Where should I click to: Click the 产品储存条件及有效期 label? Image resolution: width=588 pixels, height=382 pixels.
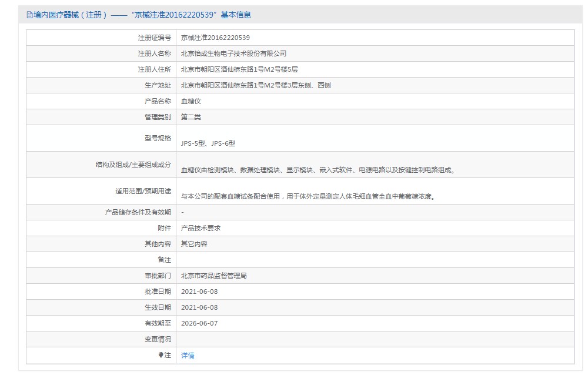[138, 213]
